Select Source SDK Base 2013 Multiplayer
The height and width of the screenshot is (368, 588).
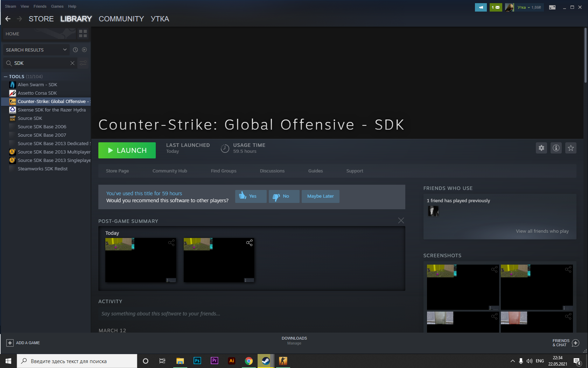click(46, 152)
